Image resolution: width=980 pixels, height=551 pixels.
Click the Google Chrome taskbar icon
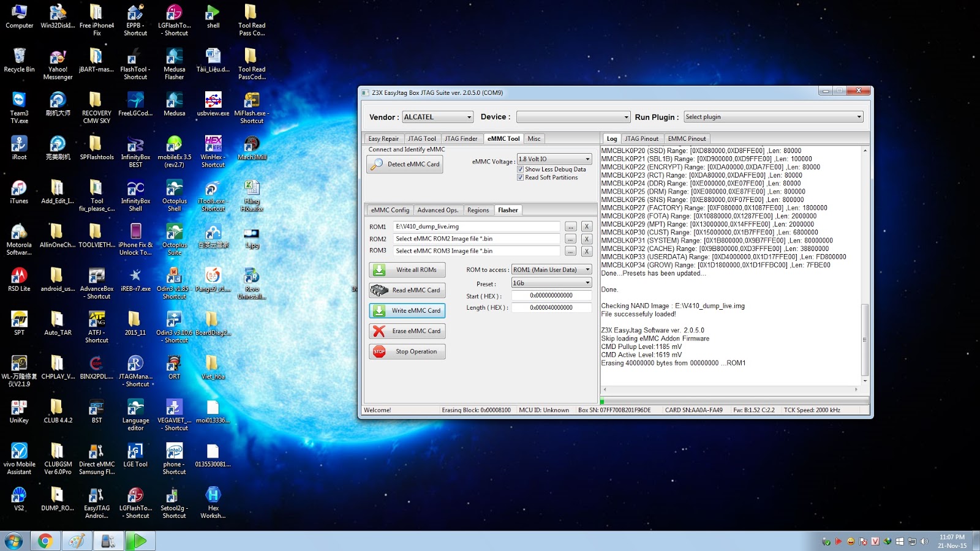(45, 541)
